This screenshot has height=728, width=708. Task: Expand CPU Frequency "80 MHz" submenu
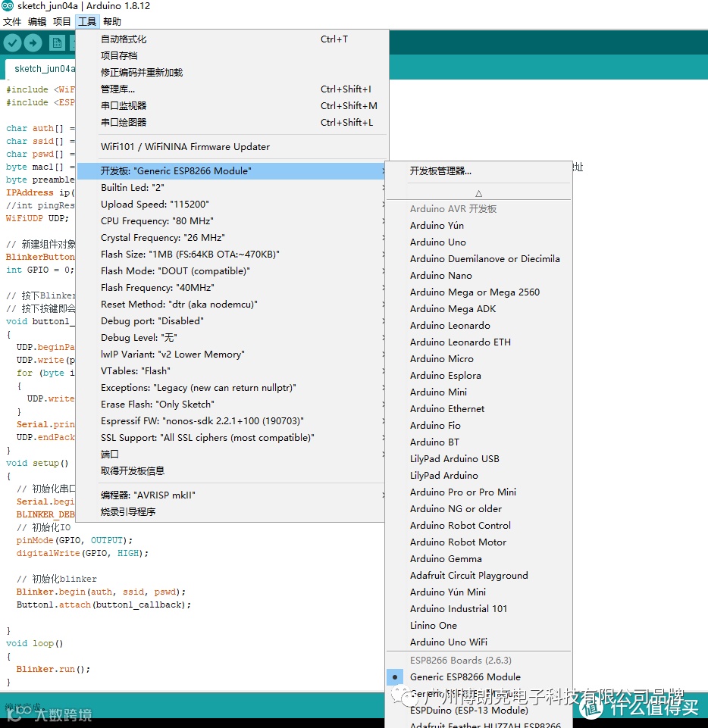pyautogui.click(x=231, y=221)
